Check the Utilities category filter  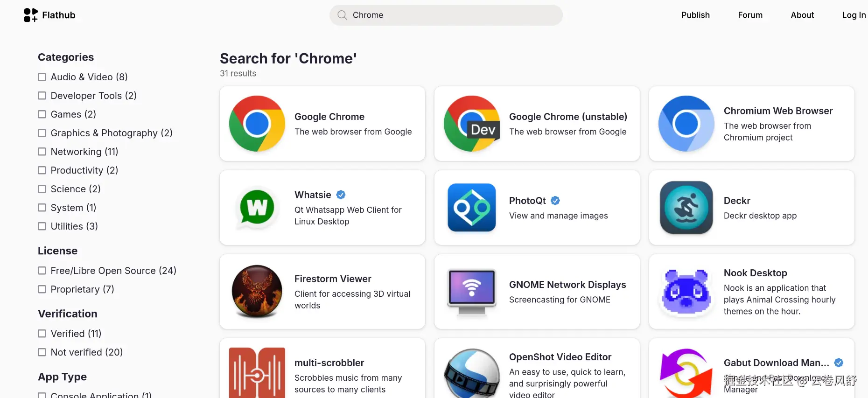tap(42, 226)
